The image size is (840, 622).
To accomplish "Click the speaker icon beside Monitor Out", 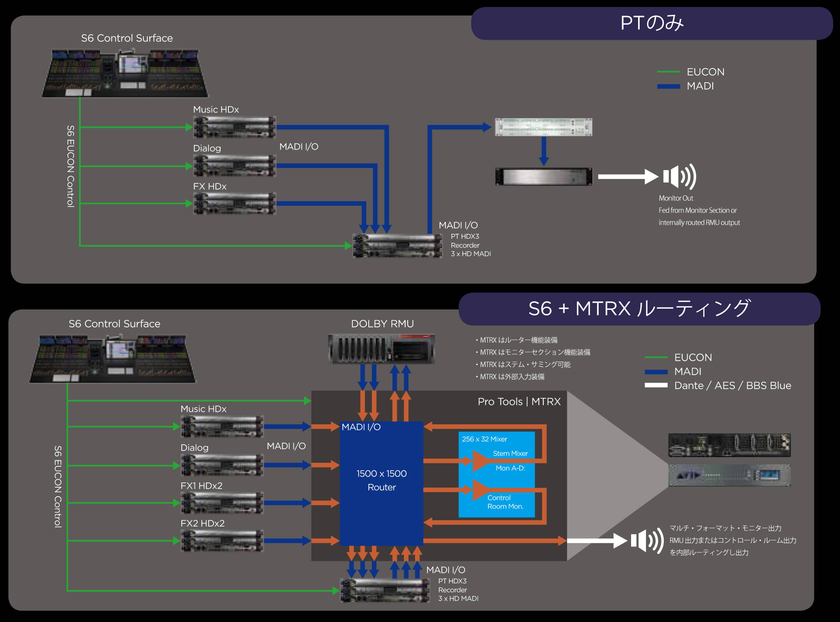I will click(x=680, y=177).
